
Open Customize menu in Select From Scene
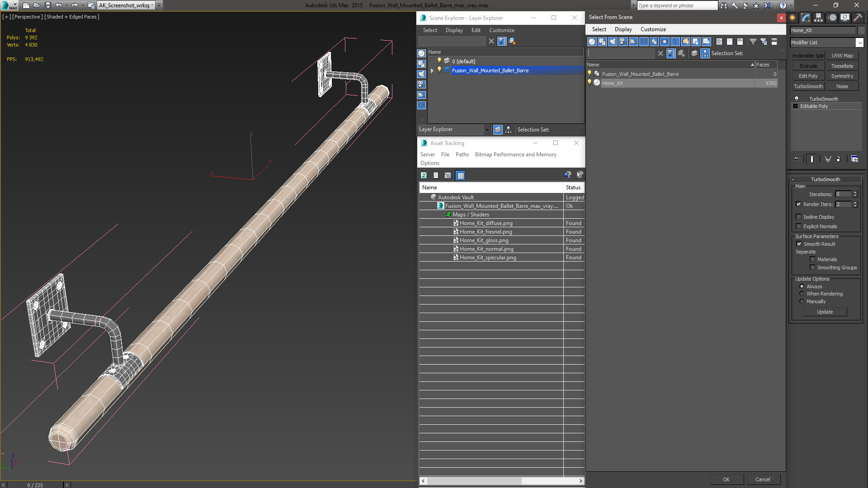coord(653,29)
